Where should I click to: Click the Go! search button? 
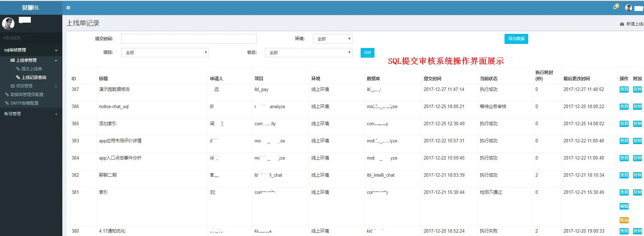coord(368,52)
